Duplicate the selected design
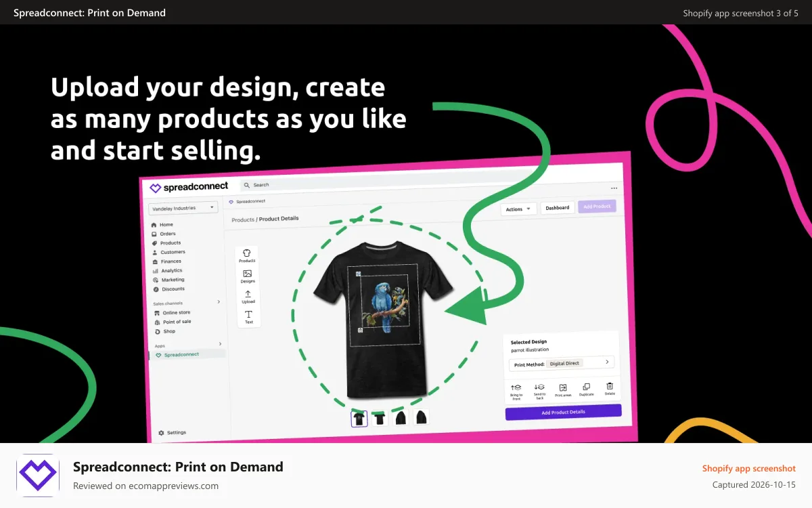Viewport: 812px width, 508px height. (586, 389)
